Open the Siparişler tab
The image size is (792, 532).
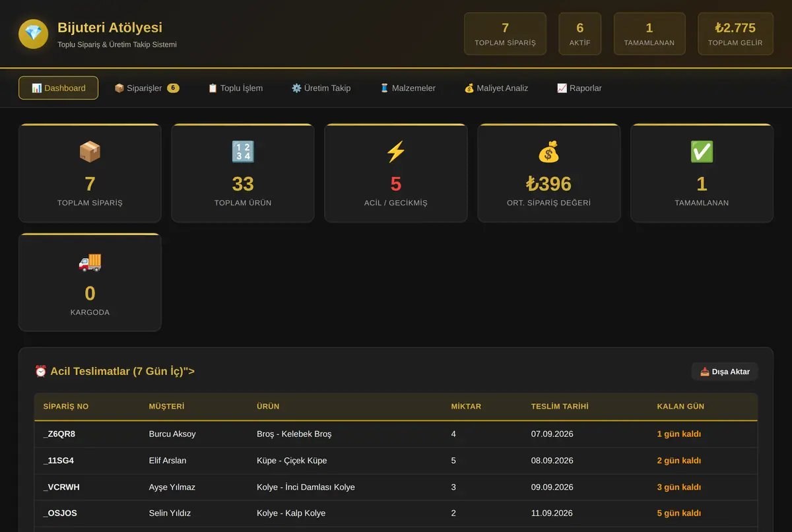[x=147, y=88]
